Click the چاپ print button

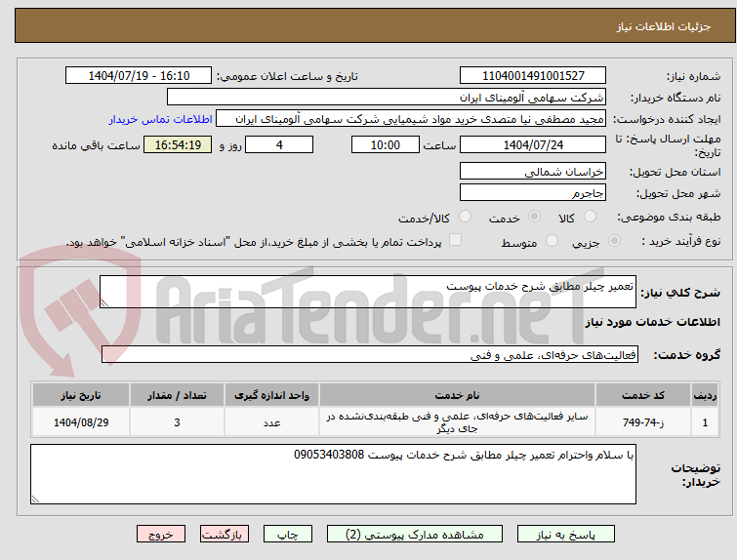[288, 535]
